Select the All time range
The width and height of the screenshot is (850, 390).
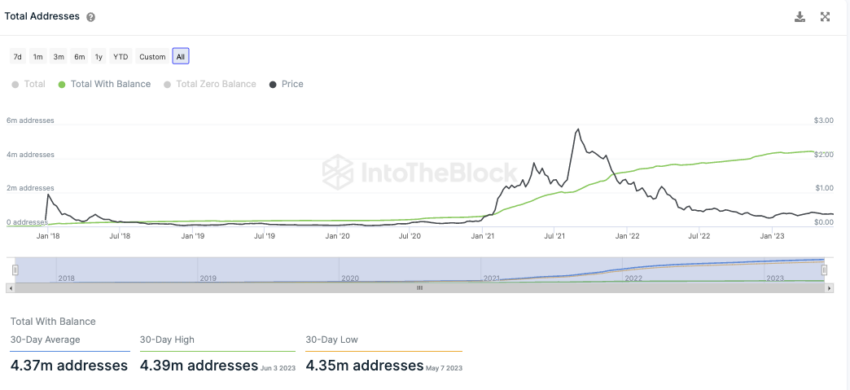pyautogui.click(x=181, y=56)
